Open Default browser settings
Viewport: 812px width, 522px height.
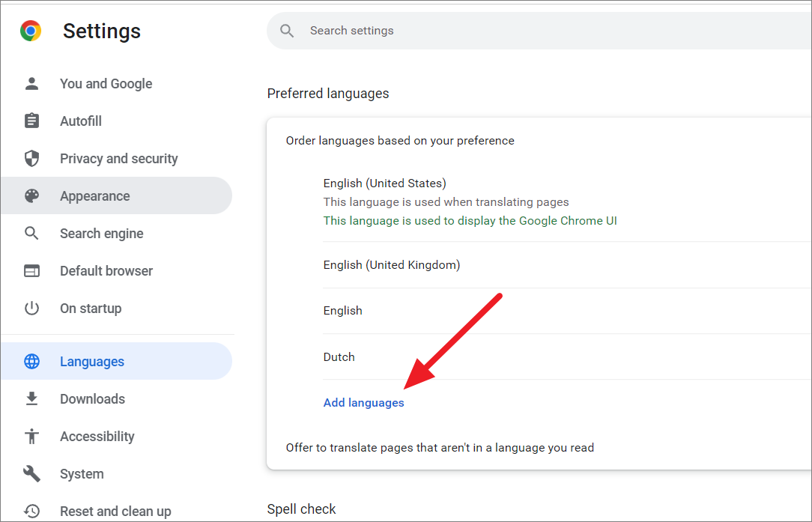(117, 271)
